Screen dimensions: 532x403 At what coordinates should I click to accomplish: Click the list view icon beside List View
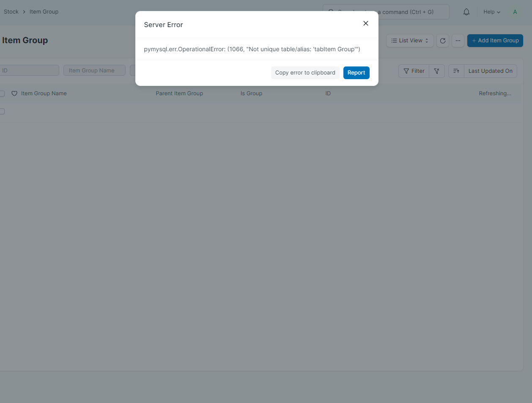coord(395,40)
